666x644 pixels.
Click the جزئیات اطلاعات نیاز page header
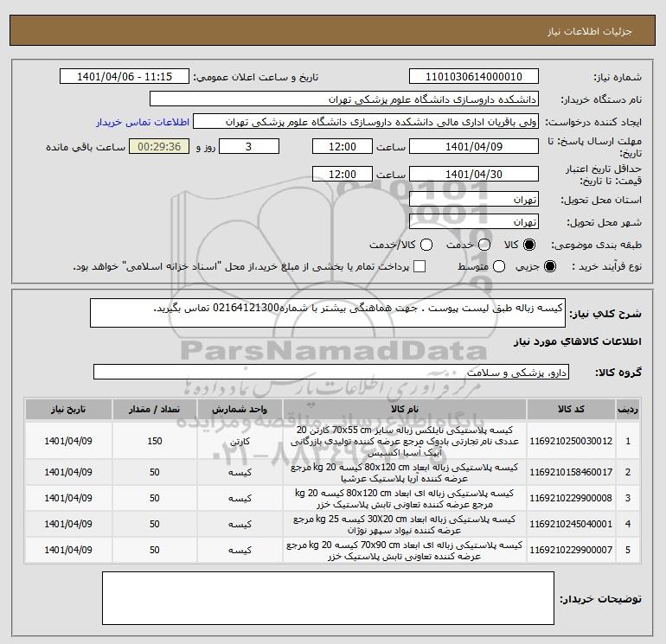click(x=590, y=31)
